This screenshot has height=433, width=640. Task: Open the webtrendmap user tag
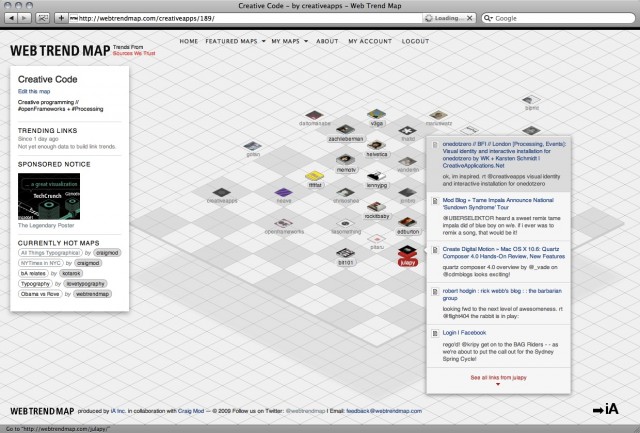point(93,294)
